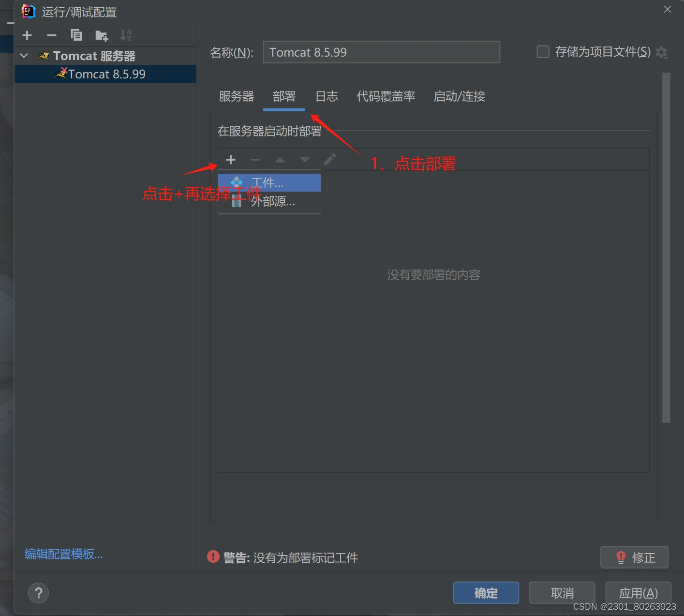Open project file storage settings gear
The height and width of the screenshot is (616, 684).
pyautogui.click(x=662, y=53)
